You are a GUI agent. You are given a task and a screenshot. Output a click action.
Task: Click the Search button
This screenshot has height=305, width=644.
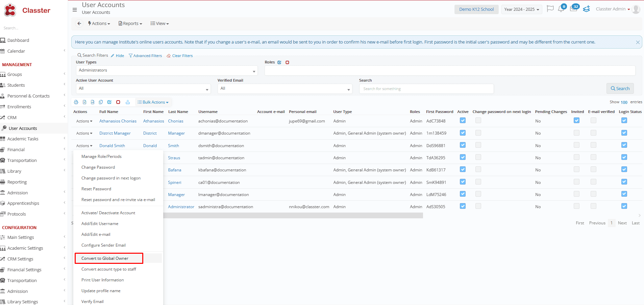620,88
